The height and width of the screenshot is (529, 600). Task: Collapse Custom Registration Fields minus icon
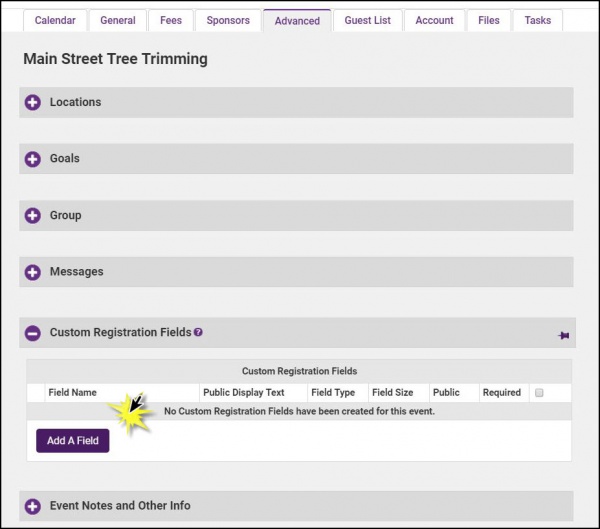[x=33, y=333]
